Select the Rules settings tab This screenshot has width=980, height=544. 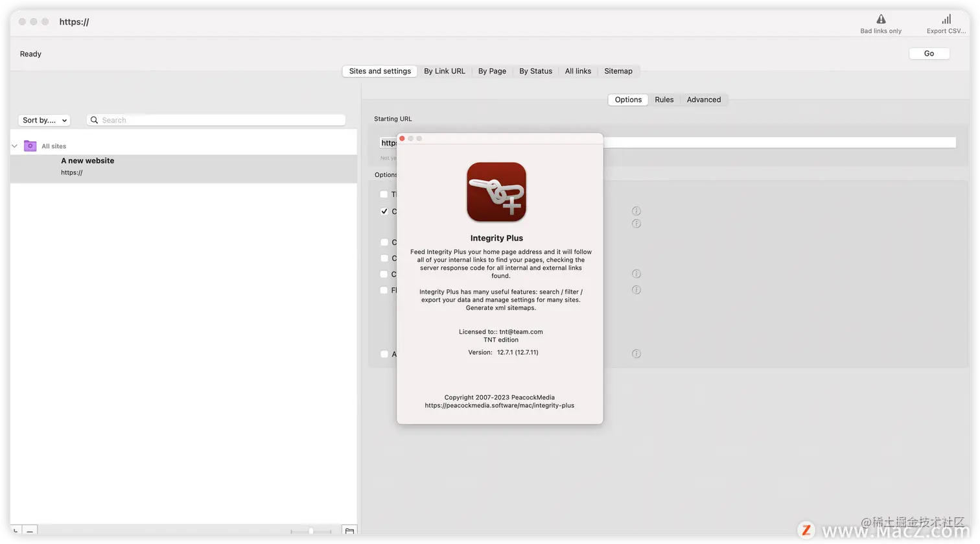(x=664, y=100)
